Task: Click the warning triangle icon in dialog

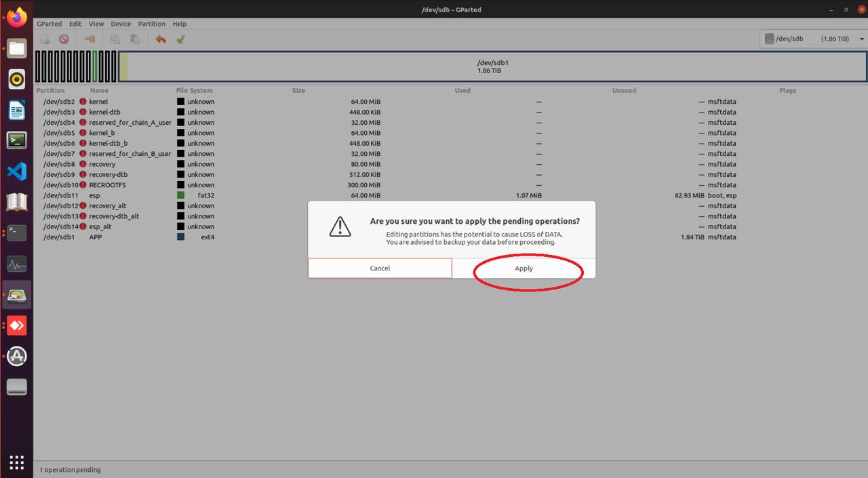Action: [x=340, y=226]
